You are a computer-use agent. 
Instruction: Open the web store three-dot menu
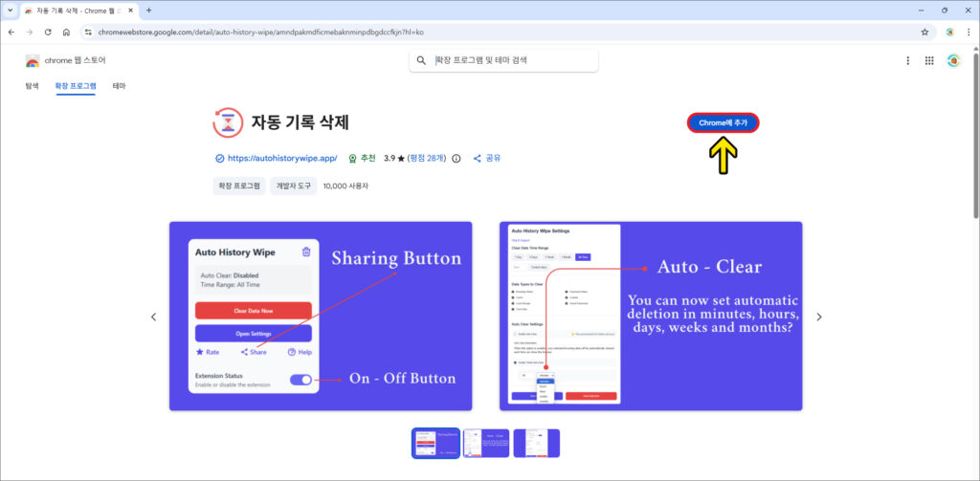(x=907, y=60)
